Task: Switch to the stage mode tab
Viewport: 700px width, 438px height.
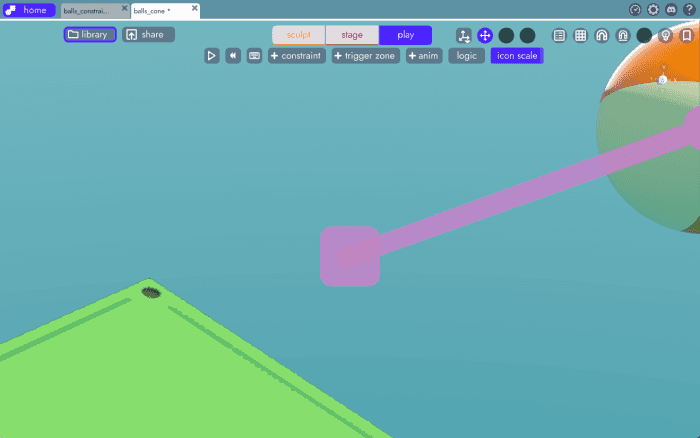Action: [352, 35]
